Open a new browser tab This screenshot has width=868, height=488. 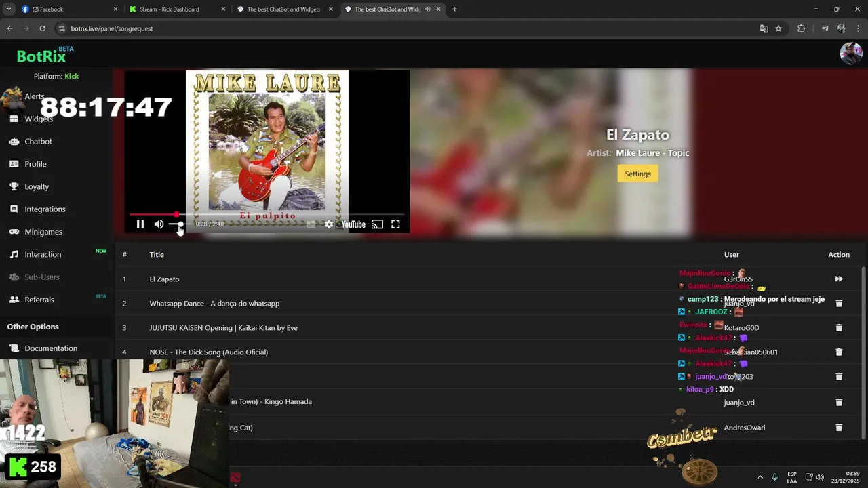tap(454, 9)
